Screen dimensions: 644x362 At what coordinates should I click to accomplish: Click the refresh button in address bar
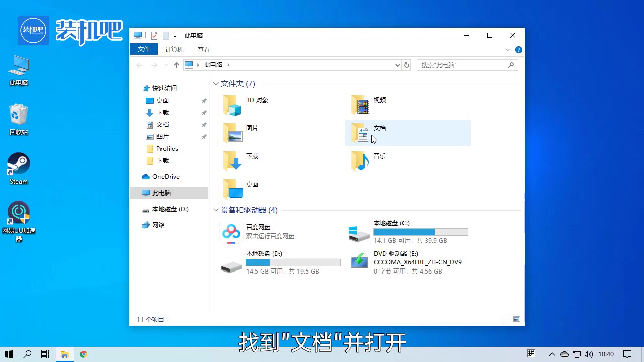(407, 65)
